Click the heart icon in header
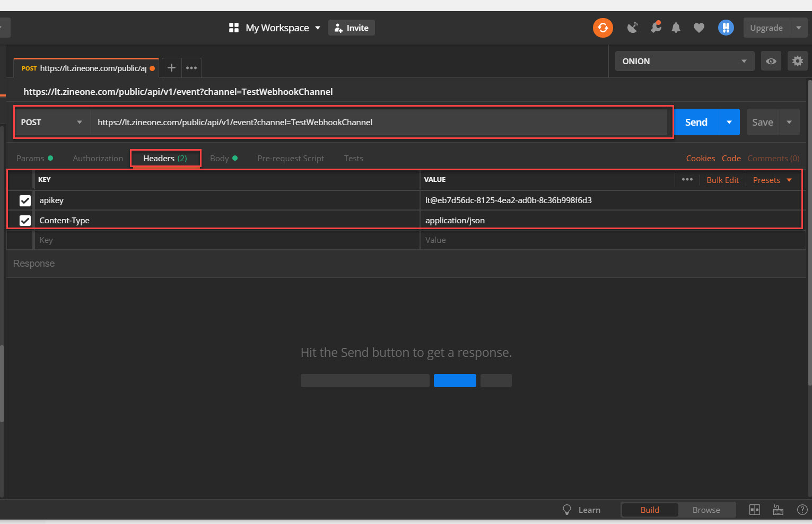Image resolution: width=812 pixels, height=524 pixels. (699, 28)
